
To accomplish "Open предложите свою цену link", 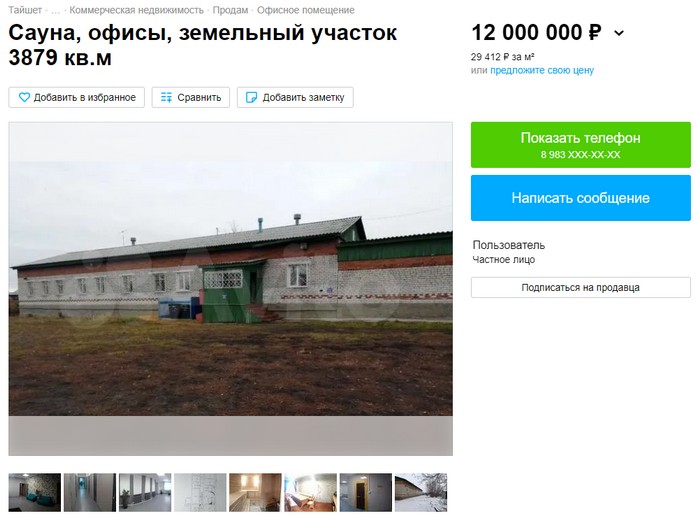I will click(542, 70).
